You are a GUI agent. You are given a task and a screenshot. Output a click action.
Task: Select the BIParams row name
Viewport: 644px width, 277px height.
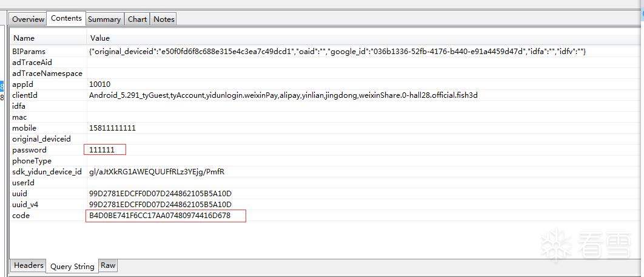(x=29, y=52)
